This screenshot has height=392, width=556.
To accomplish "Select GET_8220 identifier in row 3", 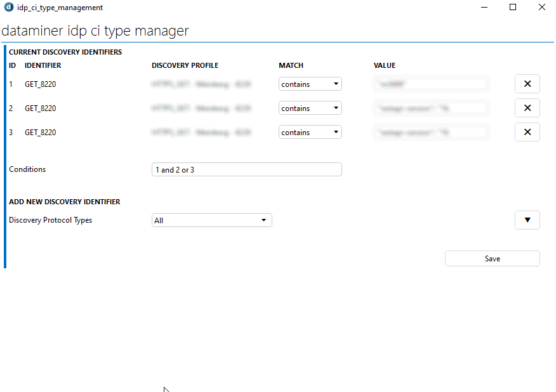I will (x=41, y=133).
